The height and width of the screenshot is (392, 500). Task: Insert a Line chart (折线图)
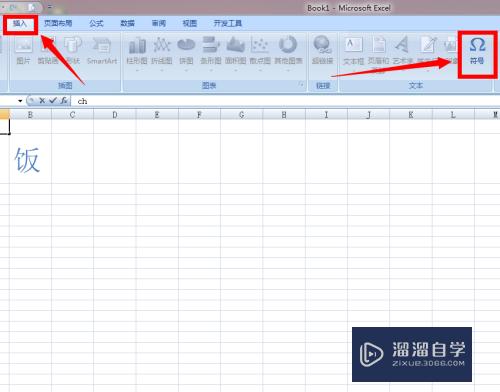(x=162, y=53)
